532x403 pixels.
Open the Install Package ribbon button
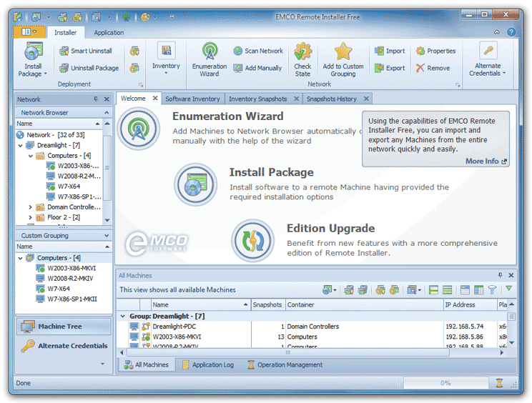tap(33, 59)
